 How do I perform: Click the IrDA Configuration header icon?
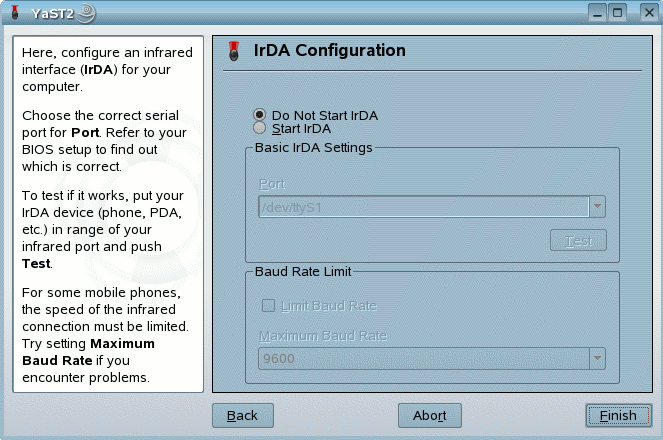click(x=234, y=51)
